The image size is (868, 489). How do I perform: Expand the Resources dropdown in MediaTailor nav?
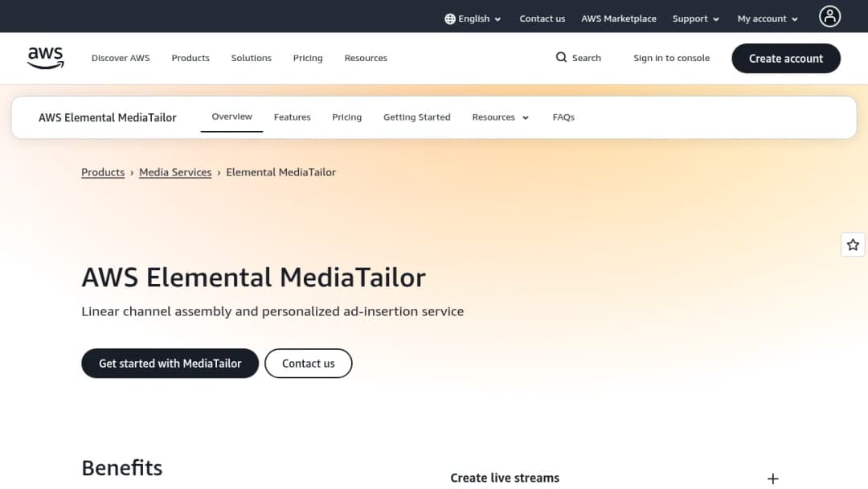(501, 117)
